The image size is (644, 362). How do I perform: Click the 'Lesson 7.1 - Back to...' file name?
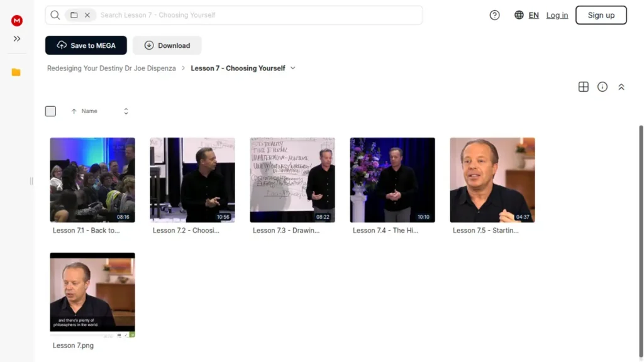point(86,230)
